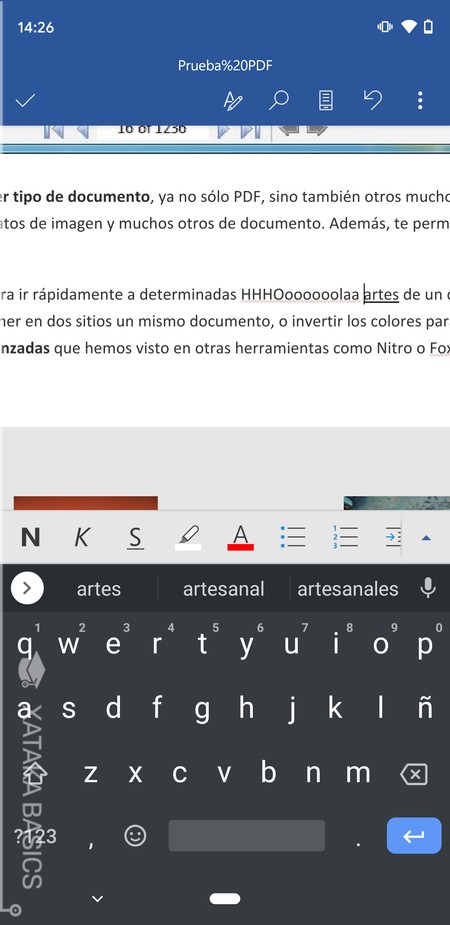Tap the letter z key

[91, 772]
